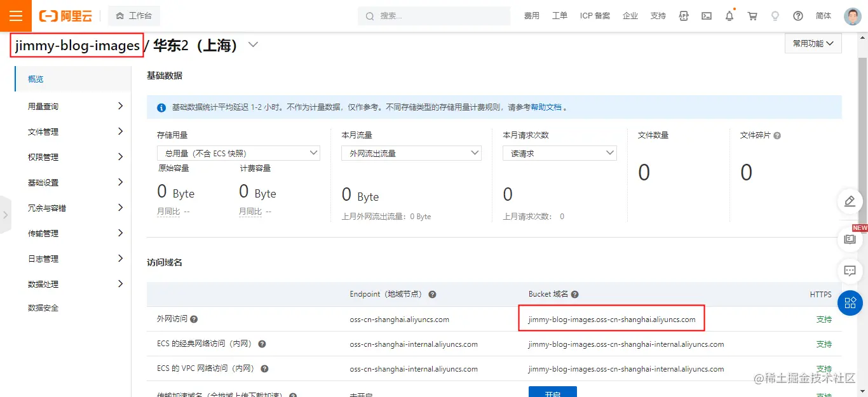Launch the Cloud Shell terminal icon
This screenshot has width=868, height=397.
coord(707,16)
